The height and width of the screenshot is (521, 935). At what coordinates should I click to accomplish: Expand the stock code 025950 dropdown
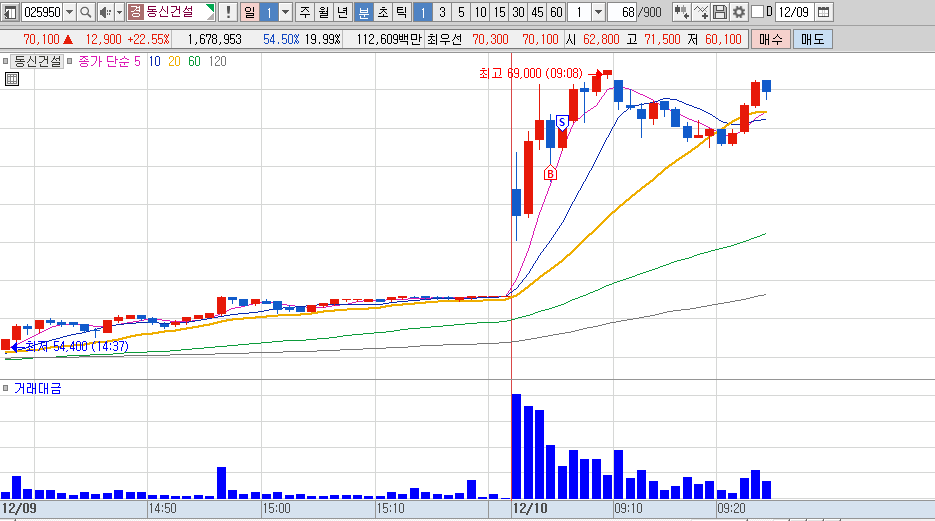pos(70,12)
